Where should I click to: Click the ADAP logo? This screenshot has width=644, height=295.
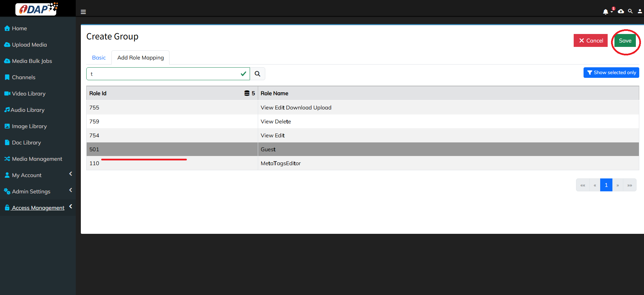click(37, 9)
